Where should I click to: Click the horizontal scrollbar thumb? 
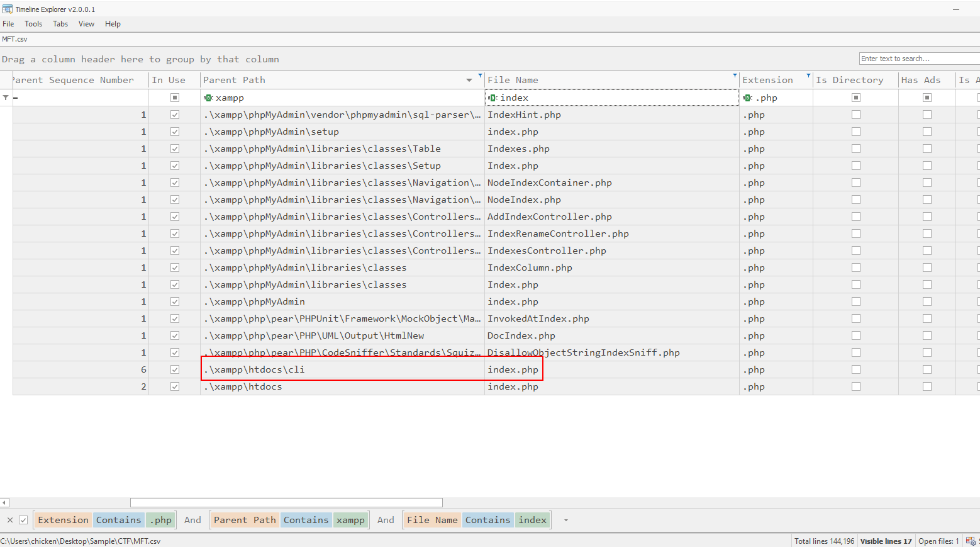point(286,502)
